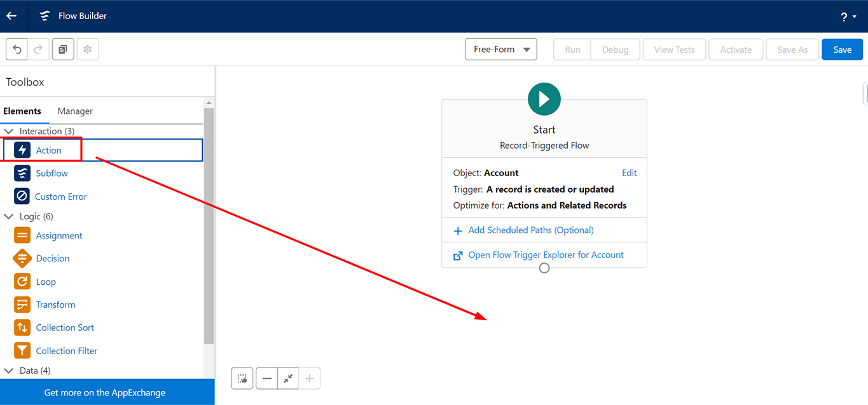Click the Start element connector circle
The image size is (868, 405).
click(x=544, y=268)
